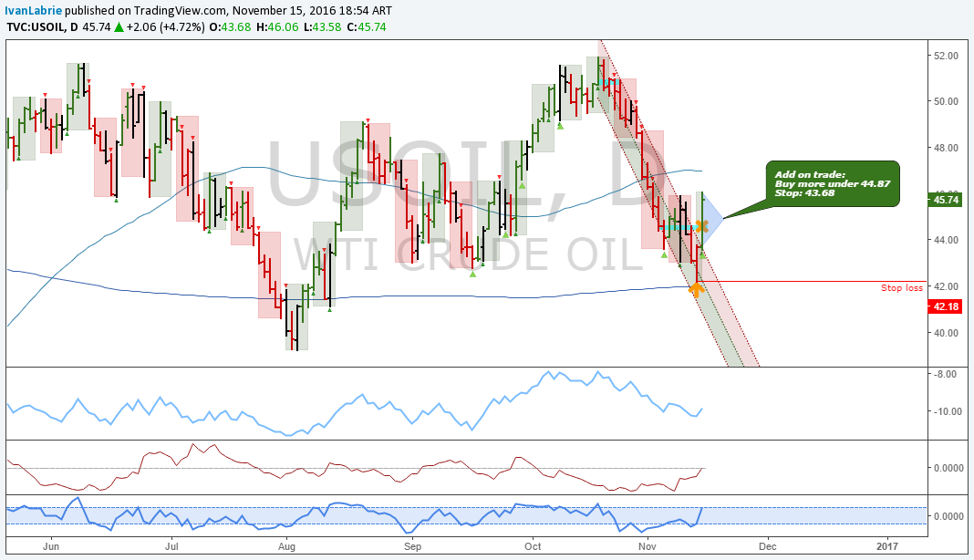Click the Jun label on time axis
974x560 pixels.
pos(51,546)
